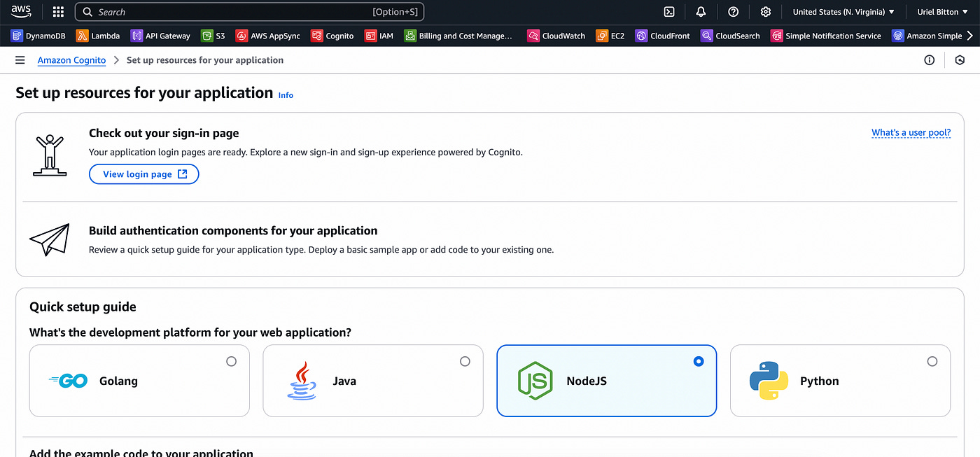The image size is (980, 457).
Task: Open the DynamoDB service shortcut
Action: tap(38, 36)
